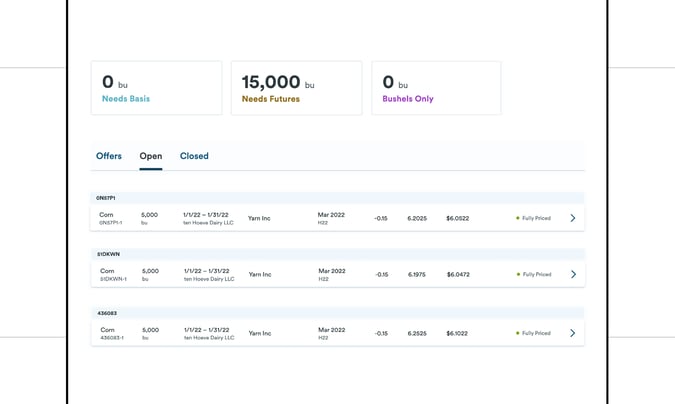
Task: Click the 0NS7P1-1 contract line ID
Action: tap(111, 223)
